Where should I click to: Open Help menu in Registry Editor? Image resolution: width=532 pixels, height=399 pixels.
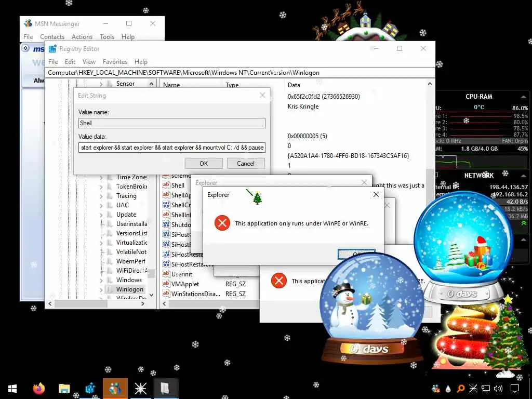pos(141,62)
